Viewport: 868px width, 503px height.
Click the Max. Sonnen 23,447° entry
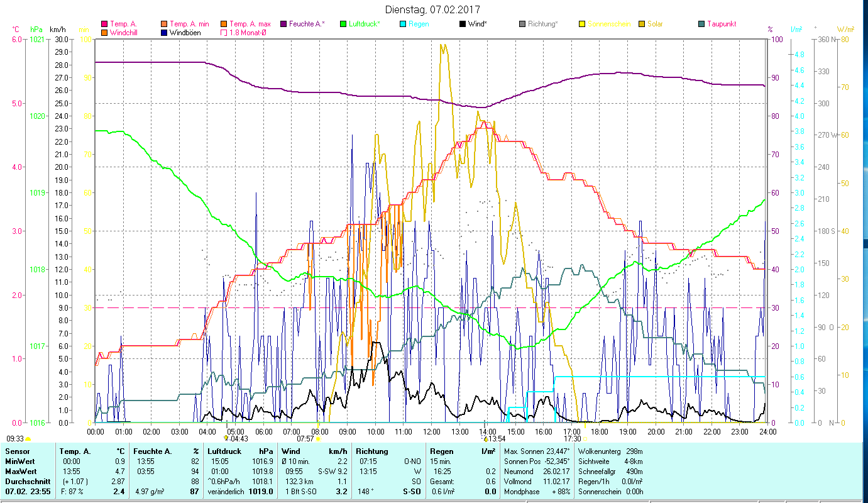coord(537,451)
